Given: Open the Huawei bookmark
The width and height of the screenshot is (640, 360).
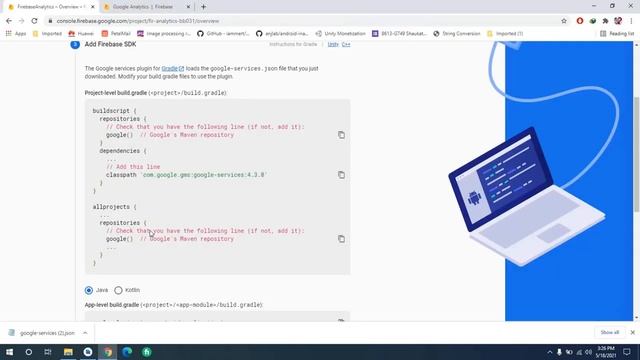Looking at the screenshot, I should [x=81, y=33].
